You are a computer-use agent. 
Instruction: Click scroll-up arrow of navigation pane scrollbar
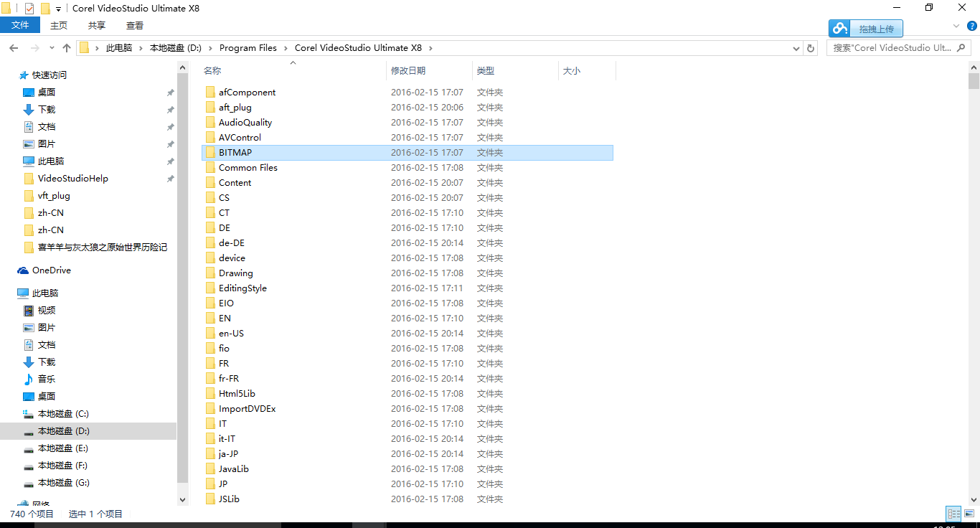click(182, 67)
